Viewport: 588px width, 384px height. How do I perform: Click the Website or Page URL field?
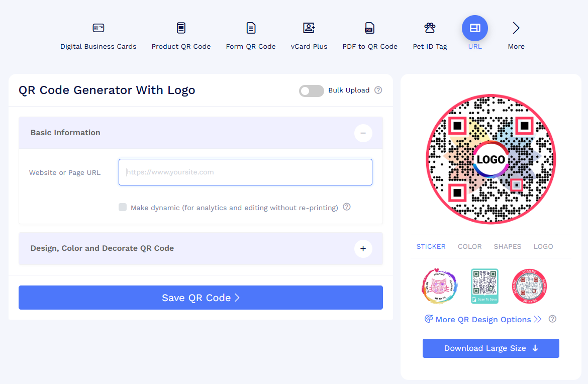coord(245,172)
